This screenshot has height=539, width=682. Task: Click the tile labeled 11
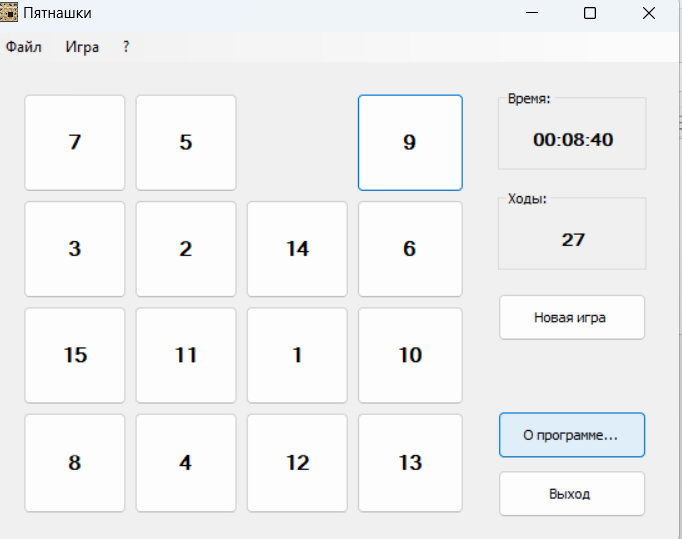coord(186,355)
